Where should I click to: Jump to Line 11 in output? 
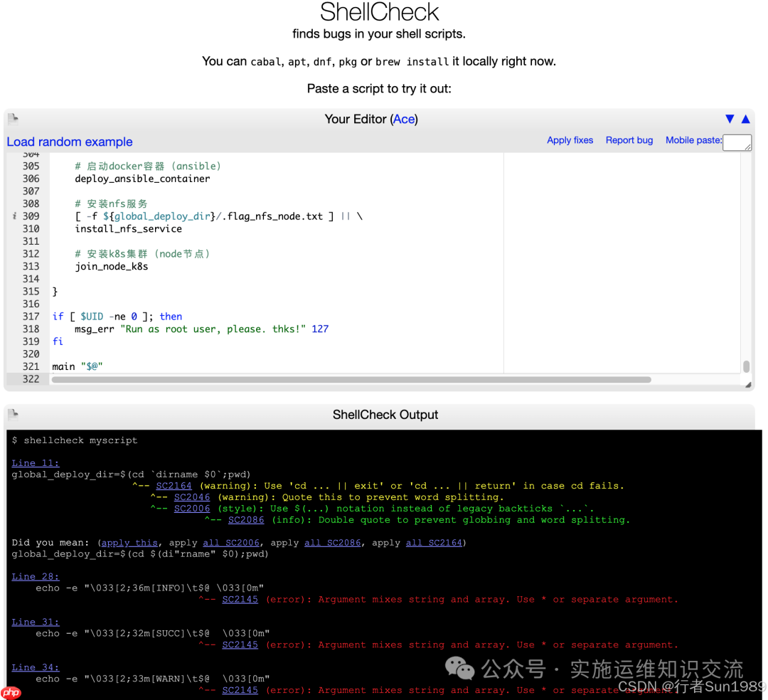click(x=36, y=463)
